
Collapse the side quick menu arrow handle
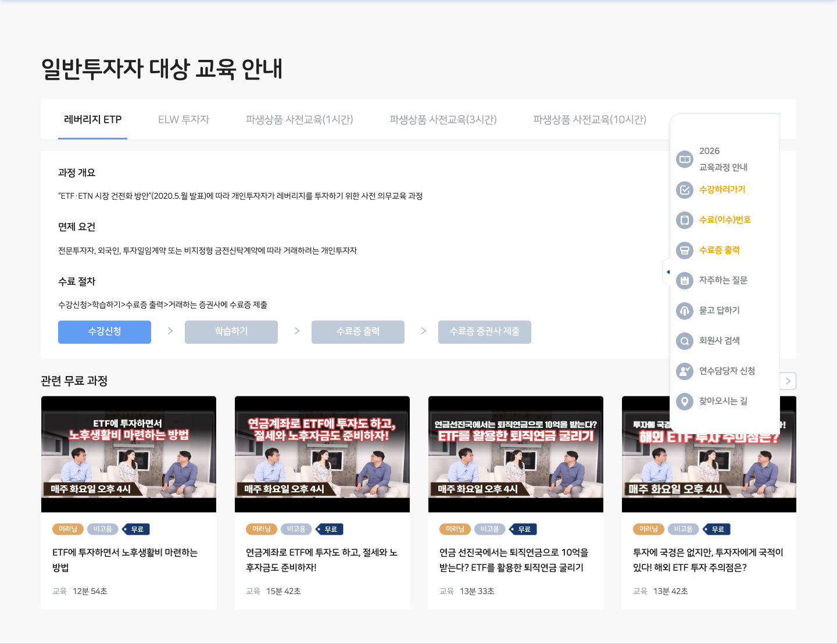[x=667, y=272]
